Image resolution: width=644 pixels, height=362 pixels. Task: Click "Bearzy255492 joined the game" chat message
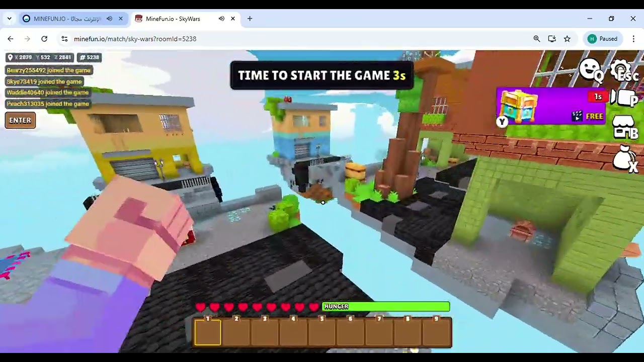click(x=48, y=70)
